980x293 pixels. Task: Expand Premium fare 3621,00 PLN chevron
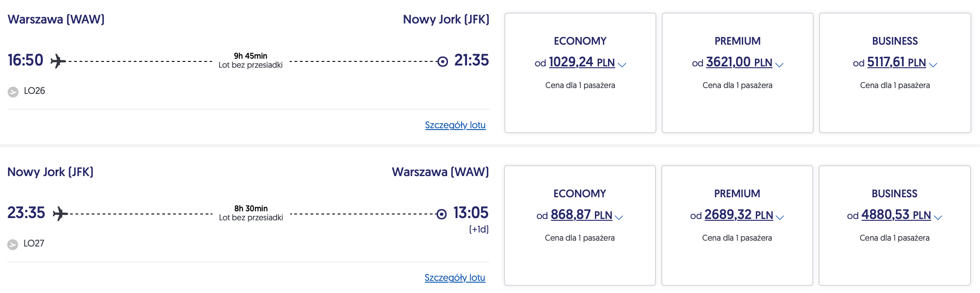tap(779, 65)
